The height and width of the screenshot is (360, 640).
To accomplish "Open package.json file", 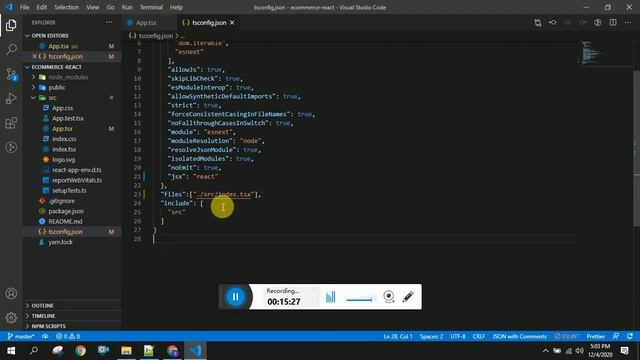I will (x=66, y=211).
